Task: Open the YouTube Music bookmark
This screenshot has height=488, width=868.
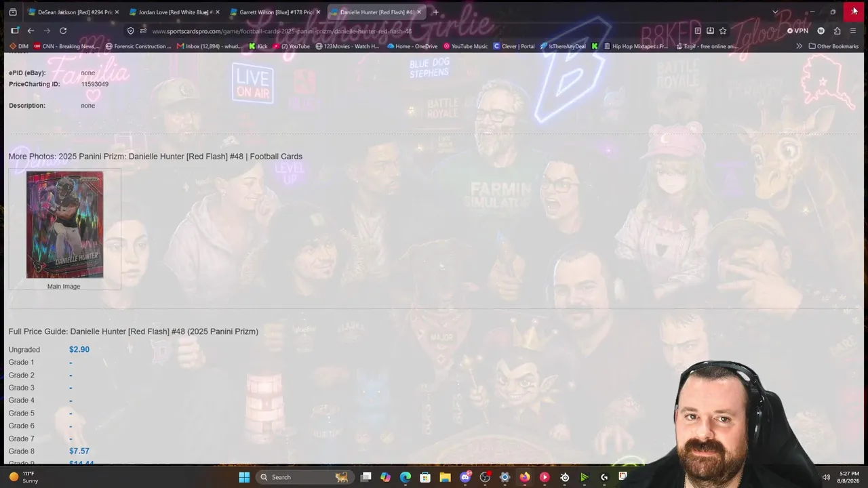Action: point(466,46)
